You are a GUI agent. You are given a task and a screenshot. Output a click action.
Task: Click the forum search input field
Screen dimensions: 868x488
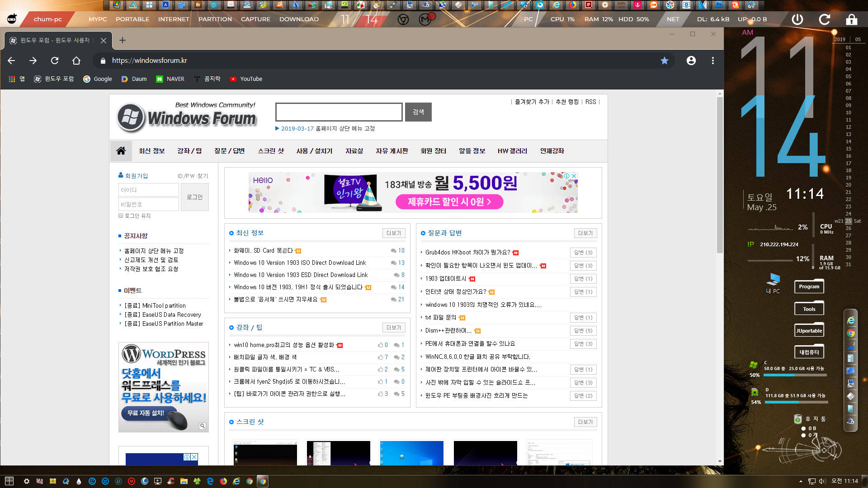pos(339,112)
